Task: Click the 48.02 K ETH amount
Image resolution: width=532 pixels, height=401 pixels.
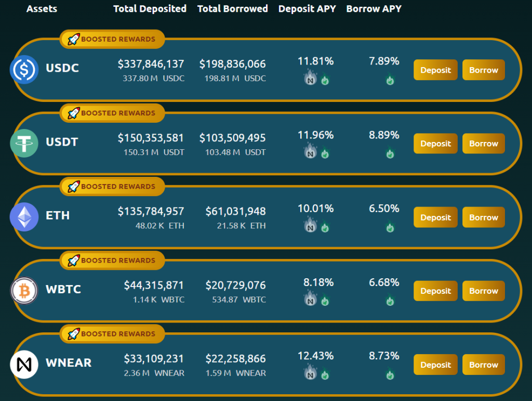Action: [160, 226]
